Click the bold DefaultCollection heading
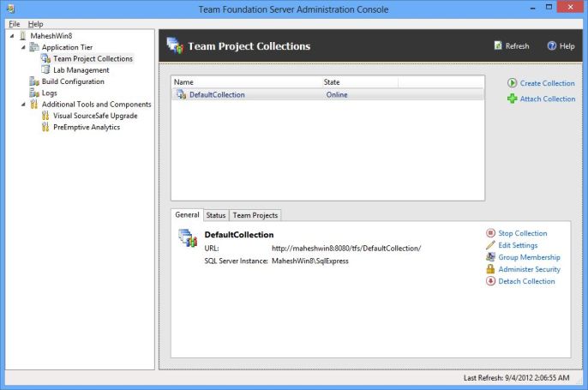 click(239, 235)
